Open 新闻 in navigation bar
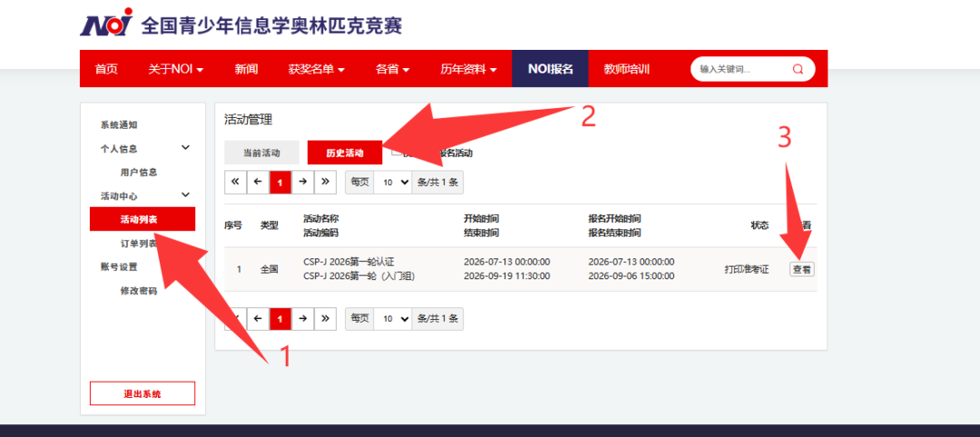Screen dimensions: 980x437 (x=246, y=69)
